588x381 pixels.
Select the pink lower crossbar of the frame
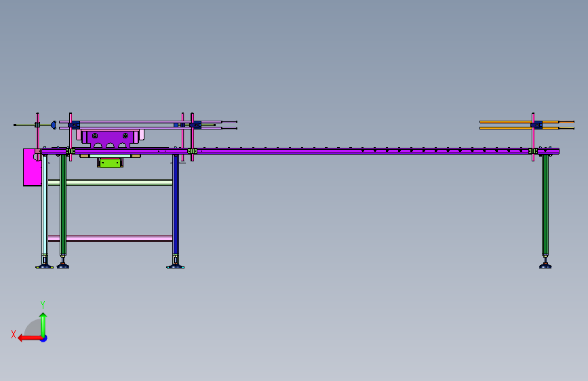tap(111, 239)
